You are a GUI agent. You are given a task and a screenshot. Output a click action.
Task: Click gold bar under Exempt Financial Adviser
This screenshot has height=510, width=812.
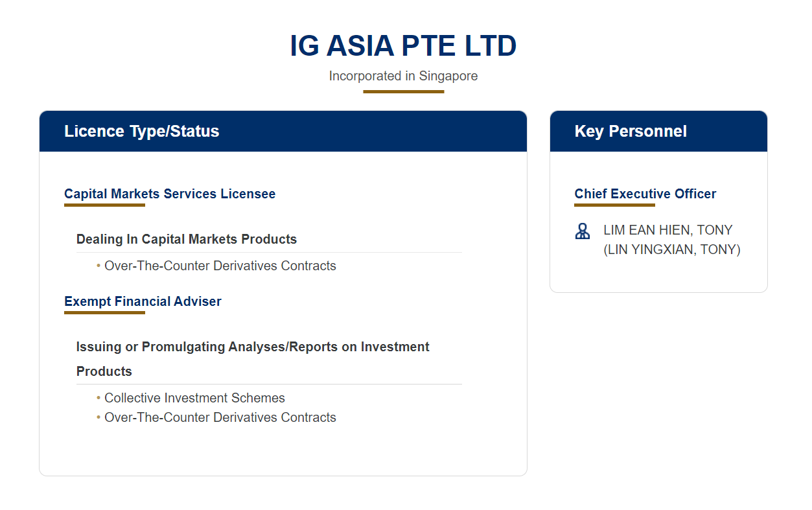104,313
